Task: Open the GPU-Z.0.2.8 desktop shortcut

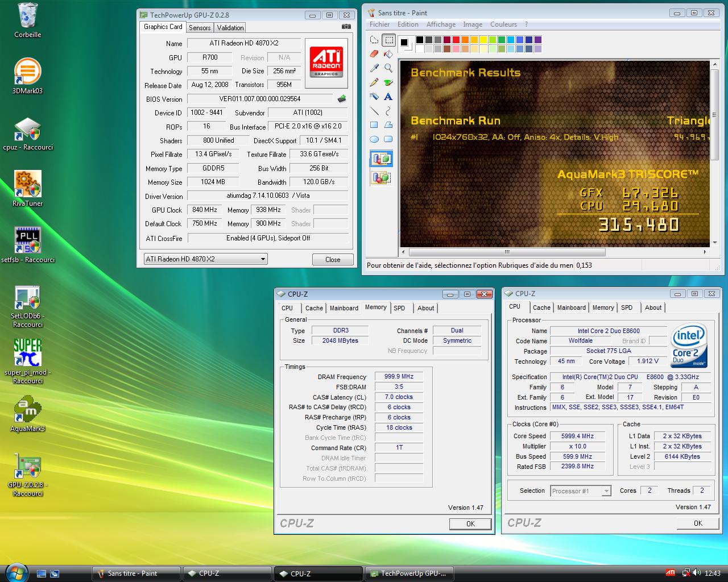Action: pos(27,475)
